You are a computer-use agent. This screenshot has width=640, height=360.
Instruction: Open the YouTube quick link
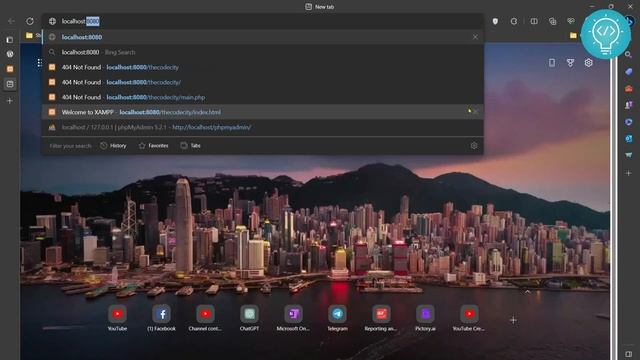click(118, 318)
